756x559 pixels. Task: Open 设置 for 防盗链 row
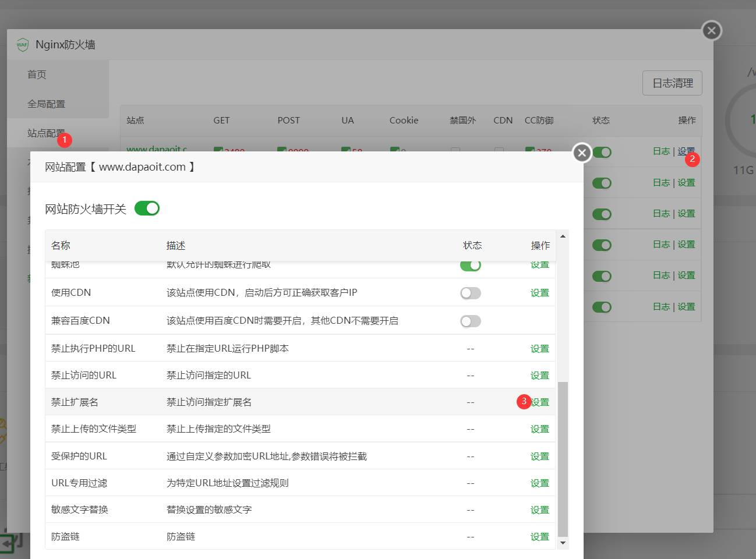pos(539,537)
